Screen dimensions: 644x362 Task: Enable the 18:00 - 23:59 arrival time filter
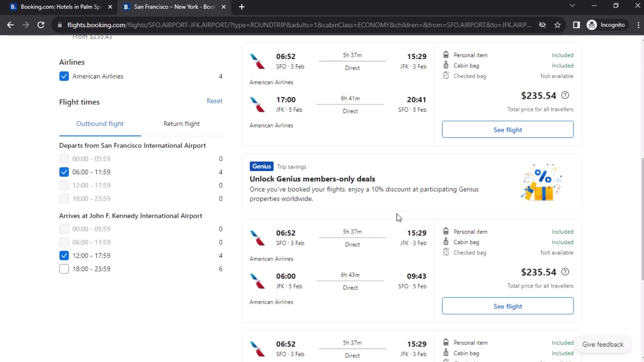click(x=63, y=269)
